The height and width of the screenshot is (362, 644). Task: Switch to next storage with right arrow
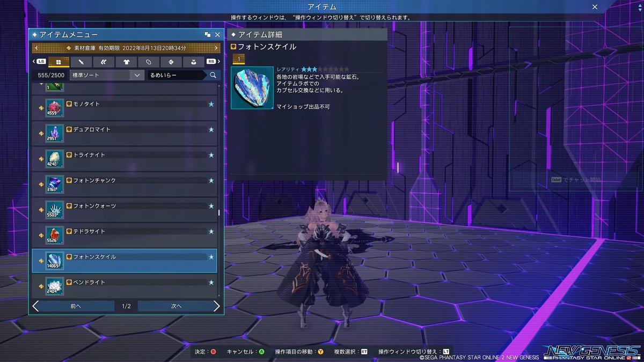(217, 48)
